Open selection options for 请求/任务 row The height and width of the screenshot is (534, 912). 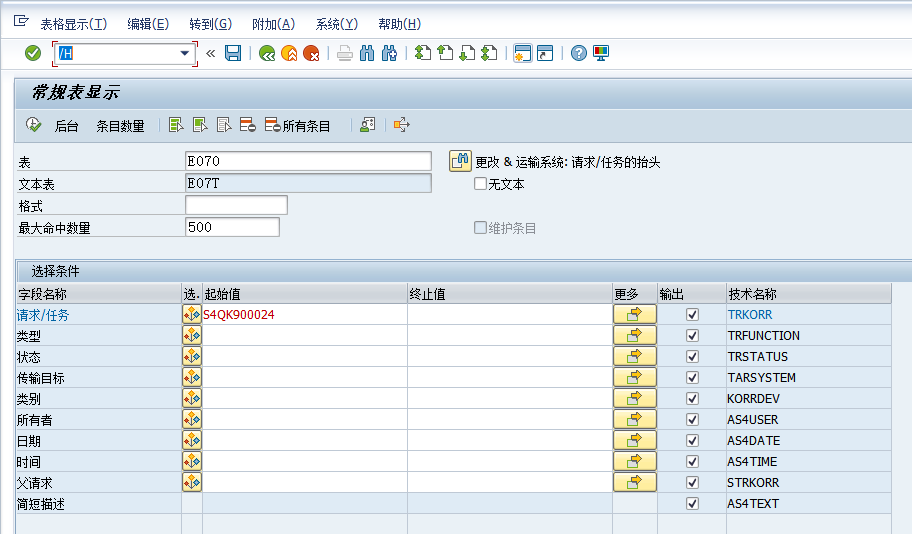192,315
